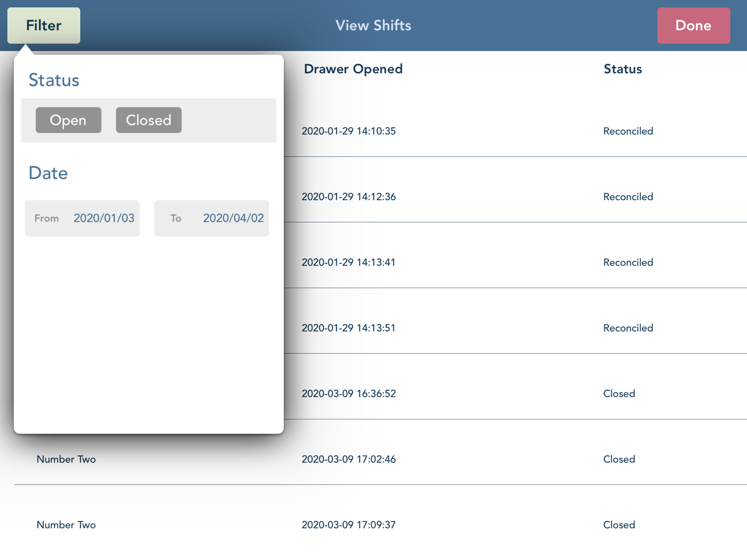Toggle the Closed status filter
Screen dimensions: 747x560
[148, 120]
